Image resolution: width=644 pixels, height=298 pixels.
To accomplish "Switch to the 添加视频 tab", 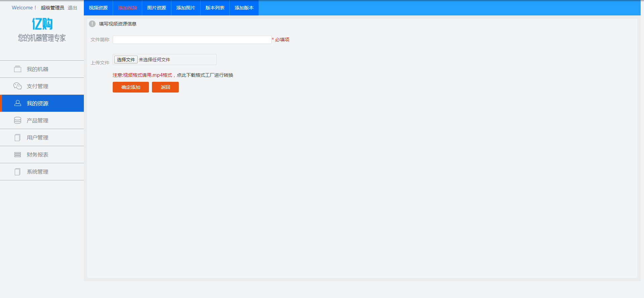I will point(127,8).
